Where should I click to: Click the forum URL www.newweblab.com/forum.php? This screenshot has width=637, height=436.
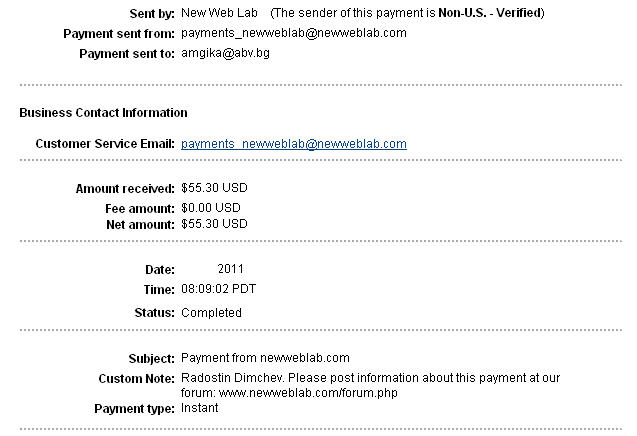coord(308,393)
